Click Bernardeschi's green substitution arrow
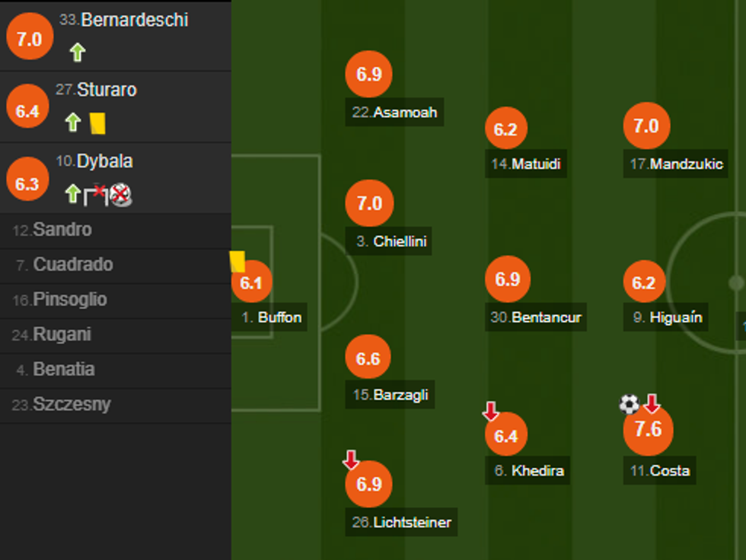The width and height of the screenshot is (746, 560). coord(77,52)
